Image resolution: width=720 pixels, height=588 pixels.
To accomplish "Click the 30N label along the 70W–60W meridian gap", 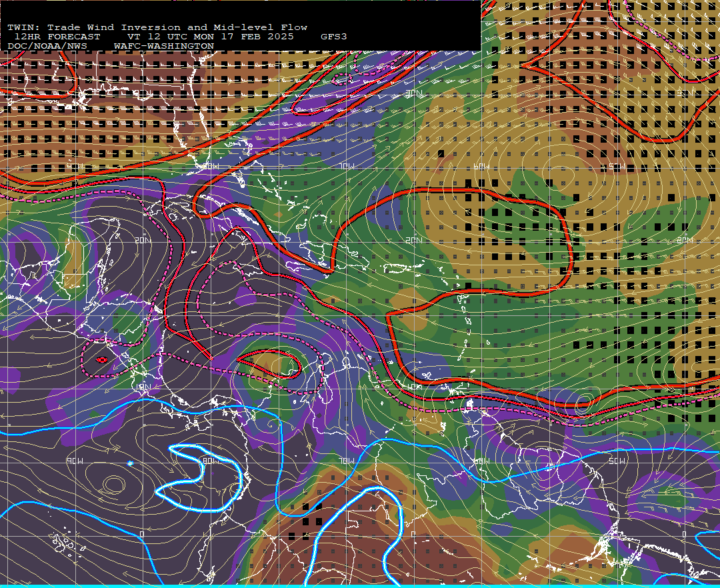I will tap(414, 93).
